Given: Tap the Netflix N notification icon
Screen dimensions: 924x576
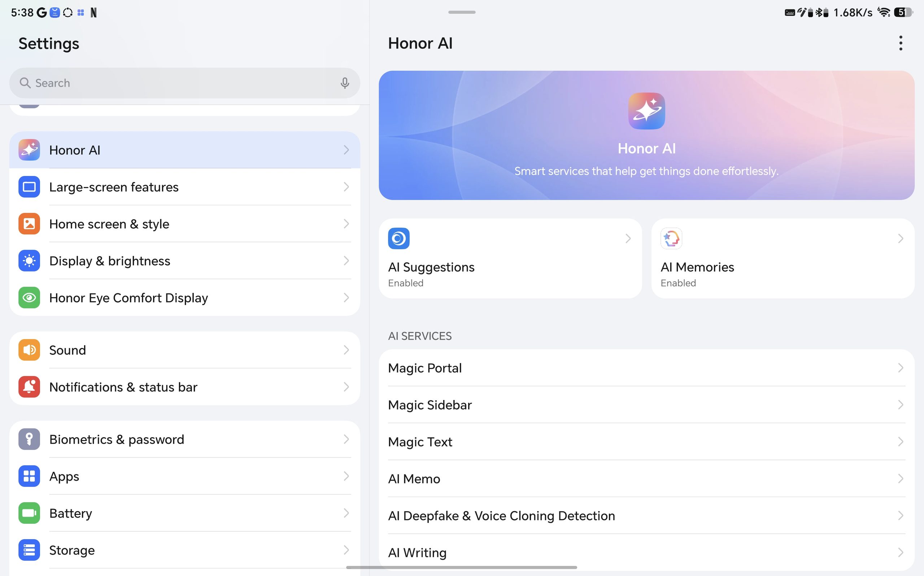Looking at the screenshot, I should click(93, 13).
